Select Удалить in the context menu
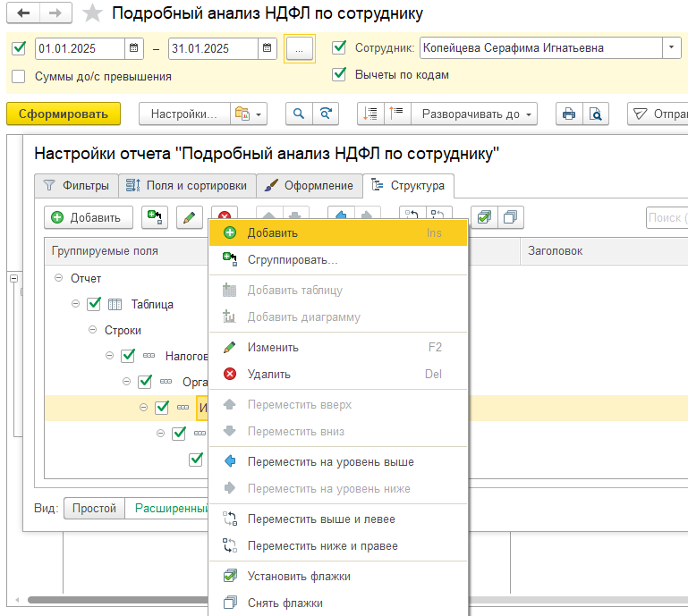This screenshot has width=688, height=616. [x=268, y=374]
